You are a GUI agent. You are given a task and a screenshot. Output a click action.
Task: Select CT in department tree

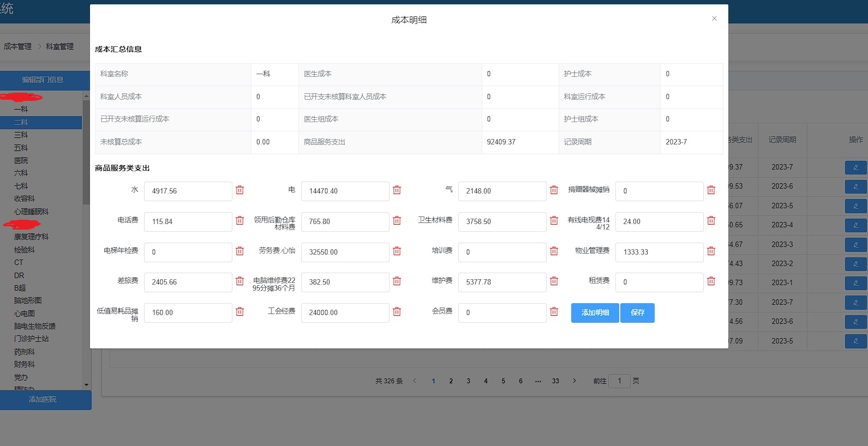point(19,262)
